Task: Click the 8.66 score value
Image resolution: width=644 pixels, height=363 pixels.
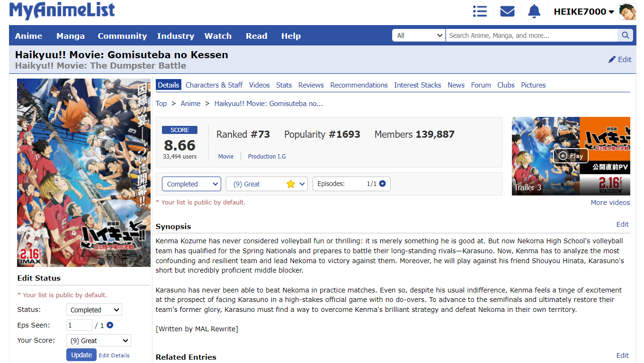Action: [179, 145]
